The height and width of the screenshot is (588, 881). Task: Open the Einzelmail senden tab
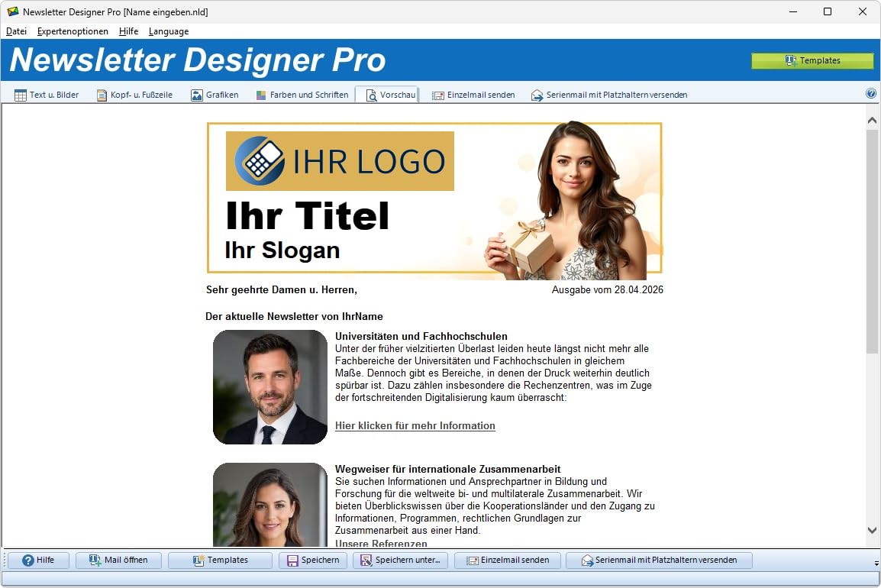tap(473, 95)
